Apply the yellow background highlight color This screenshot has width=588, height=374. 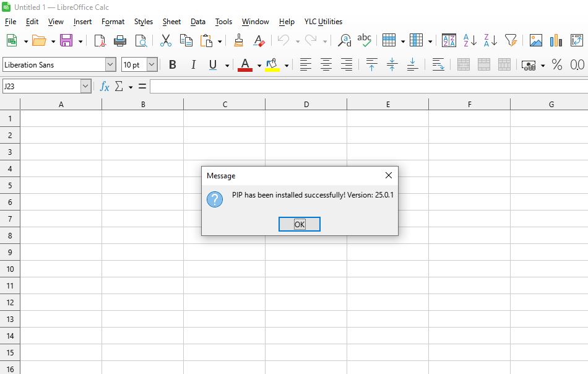click(272, 65)
